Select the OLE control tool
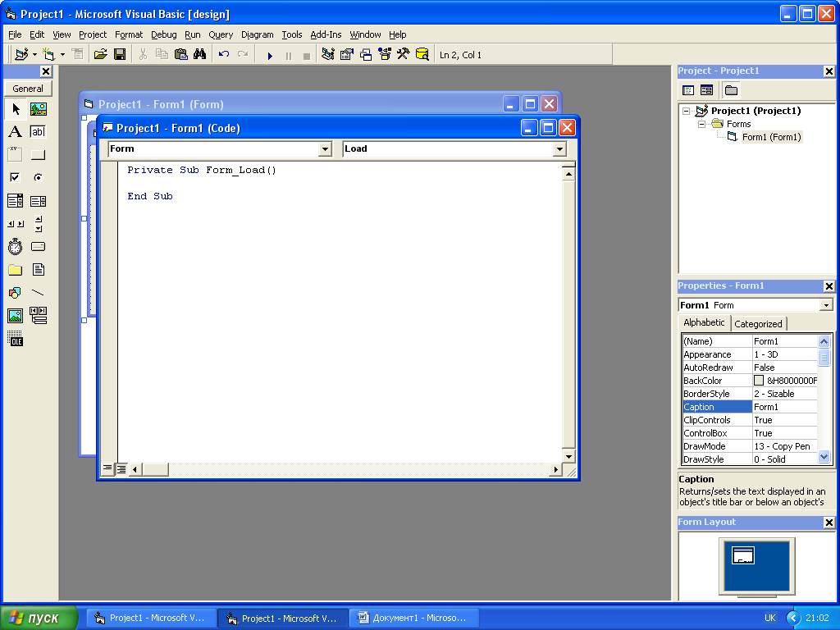 tap(16, 339)
